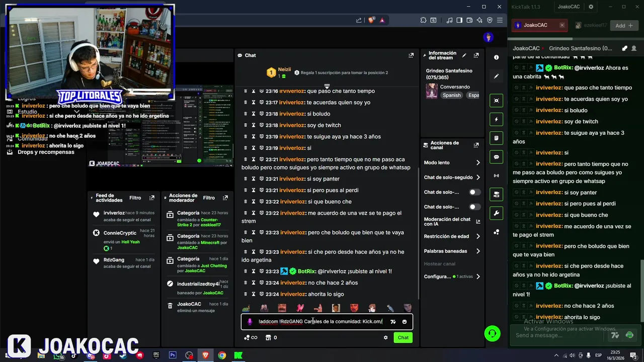Image resolution: width=644 pixels, height=362 pixels.
Task: Click the purple microphone icon in chat input
Action: tap(250, 322)
